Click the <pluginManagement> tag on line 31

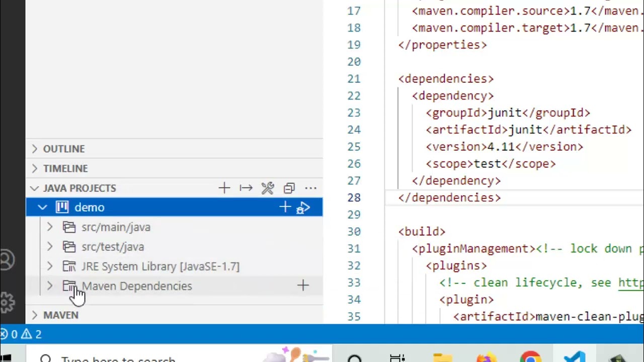coord(474,249)
